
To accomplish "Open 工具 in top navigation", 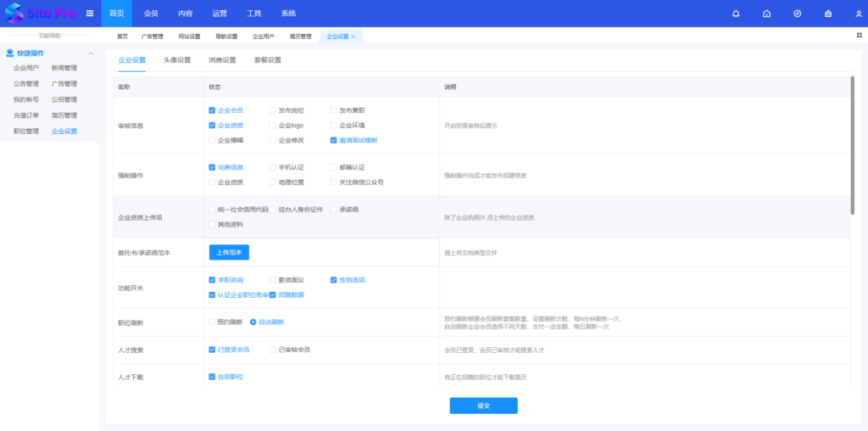I will [254, 14].
